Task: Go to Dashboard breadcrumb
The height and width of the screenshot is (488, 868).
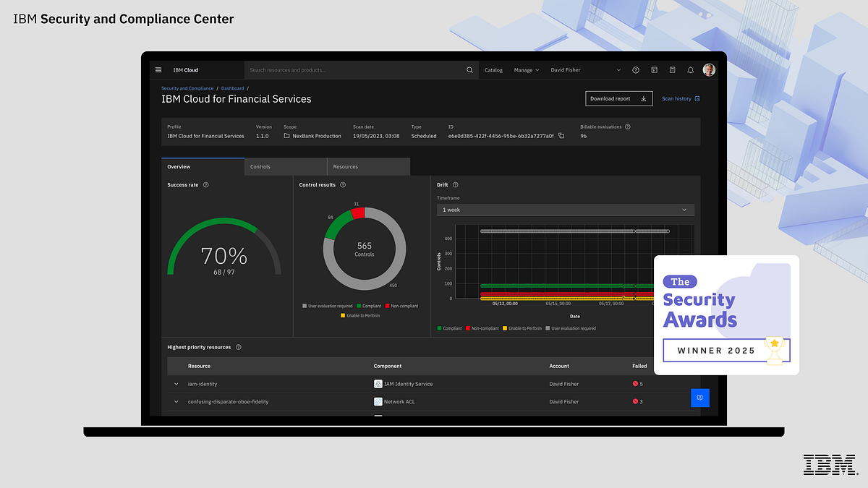Action: [x=232, y=88]
